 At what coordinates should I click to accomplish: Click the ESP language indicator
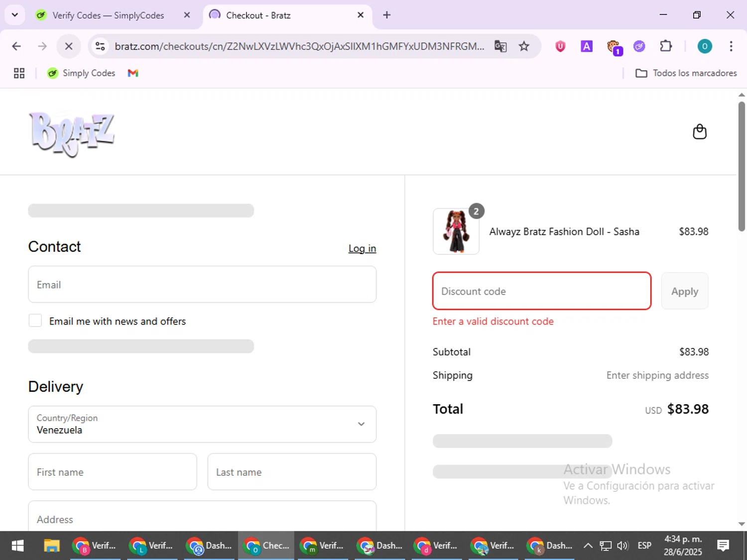(x=644, y=546)
